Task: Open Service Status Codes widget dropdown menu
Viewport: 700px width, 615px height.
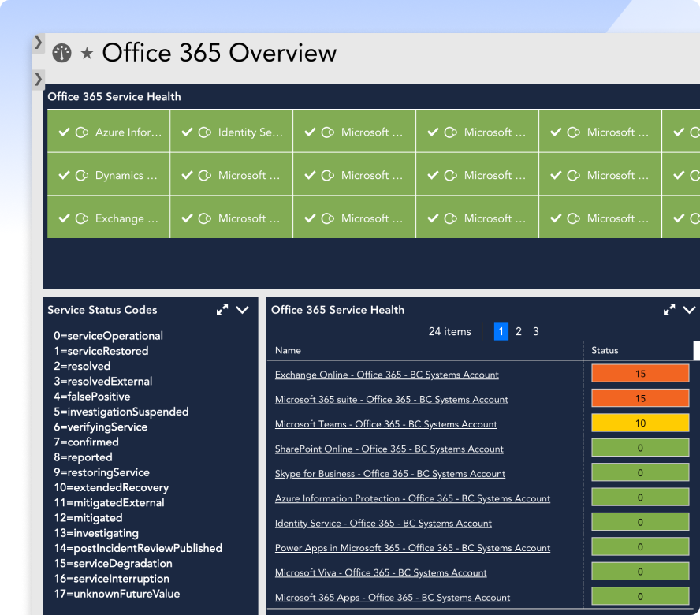Action: click(243, 310)
